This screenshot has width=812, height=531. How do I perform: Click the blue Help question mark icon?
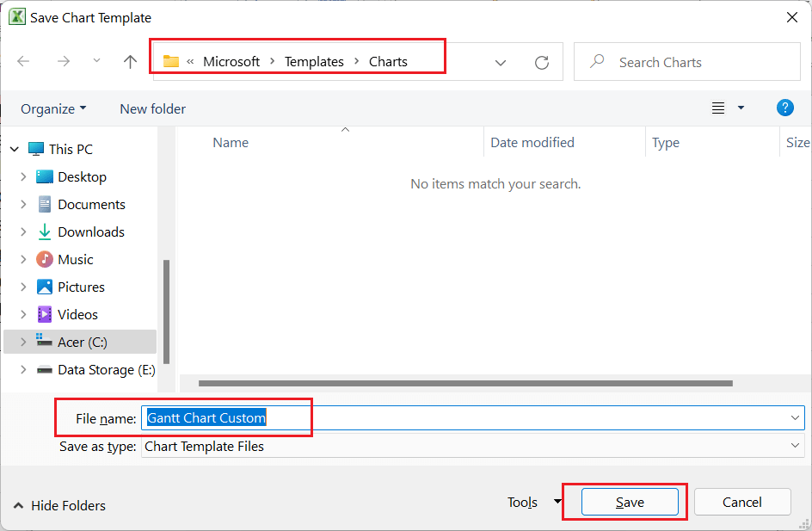coord(784,108)
